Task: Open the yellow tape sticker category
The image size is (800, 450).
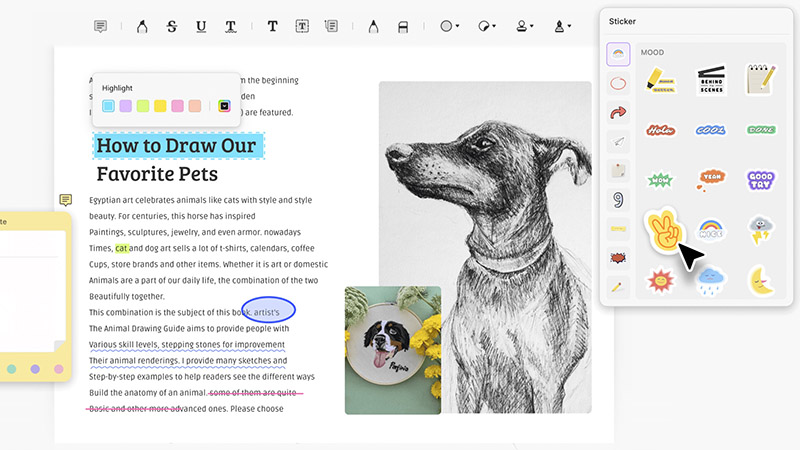Action: pyautogui.click(x=618, y=229)
